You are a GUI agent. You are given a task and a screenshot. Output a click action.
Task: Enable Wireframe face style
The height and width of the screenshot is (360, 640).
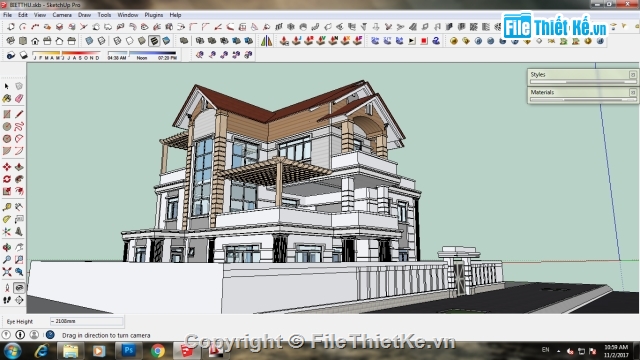click(x=117, y=41)
